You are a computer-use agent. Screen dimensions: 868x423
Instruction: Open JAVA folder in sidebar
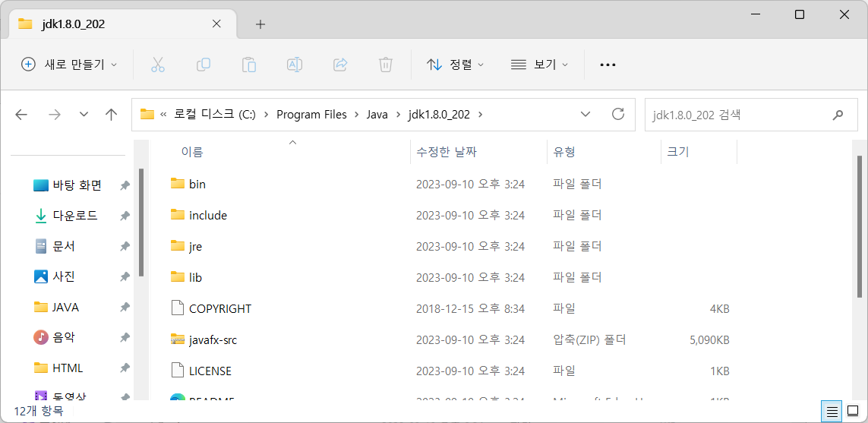[65, 308]
